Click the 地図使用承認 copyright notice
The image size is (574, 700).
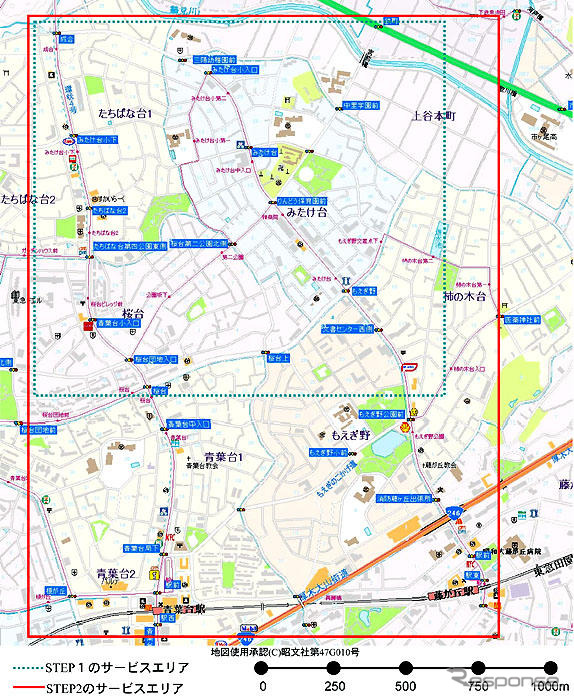(285, 652)
